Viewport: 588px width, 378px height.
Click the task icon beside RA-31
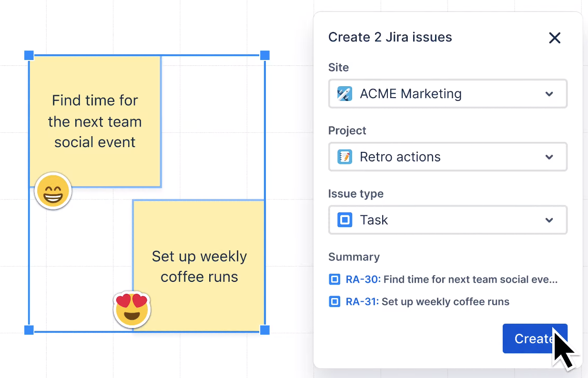pyautogui.click(x=334, y=301)
